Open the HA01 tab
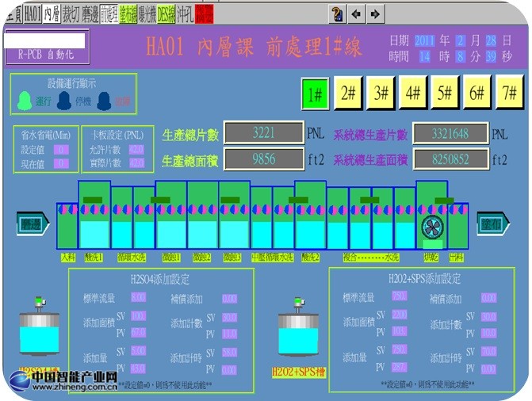532x401 pixels. point(33,13)
